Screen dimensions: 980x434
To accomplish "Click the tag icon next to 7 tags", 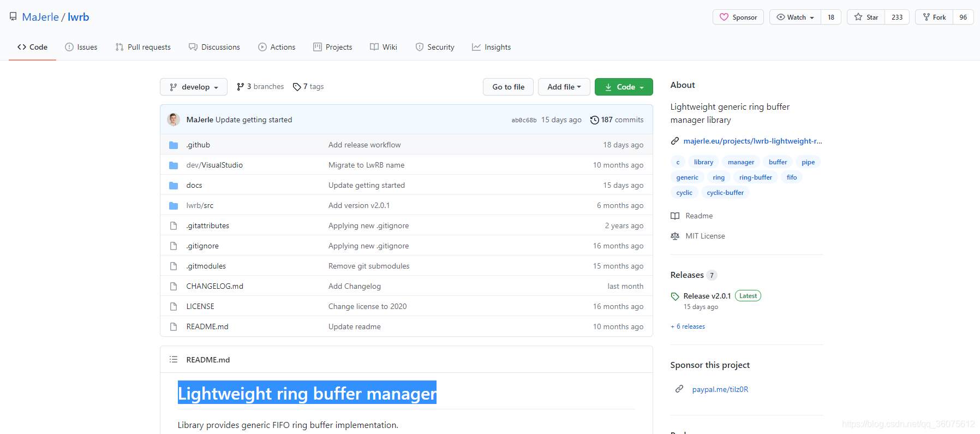I will 297,87.
